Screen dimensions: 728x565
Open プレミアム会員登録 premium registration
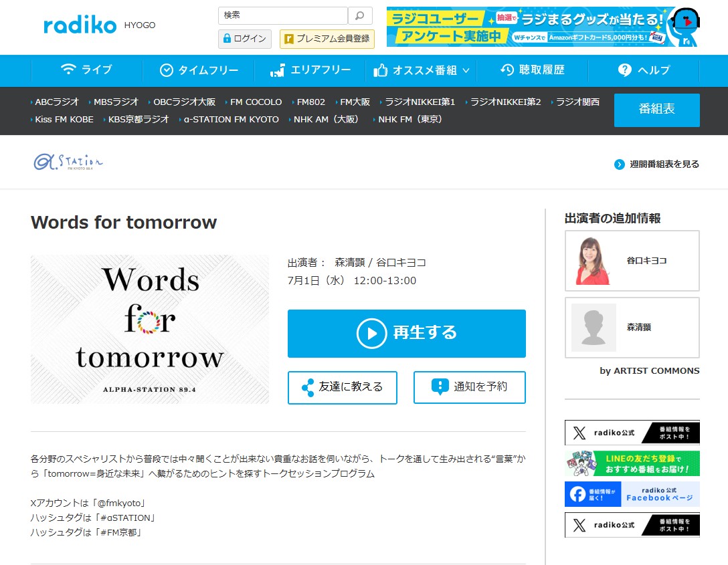(x=327, y=39)
